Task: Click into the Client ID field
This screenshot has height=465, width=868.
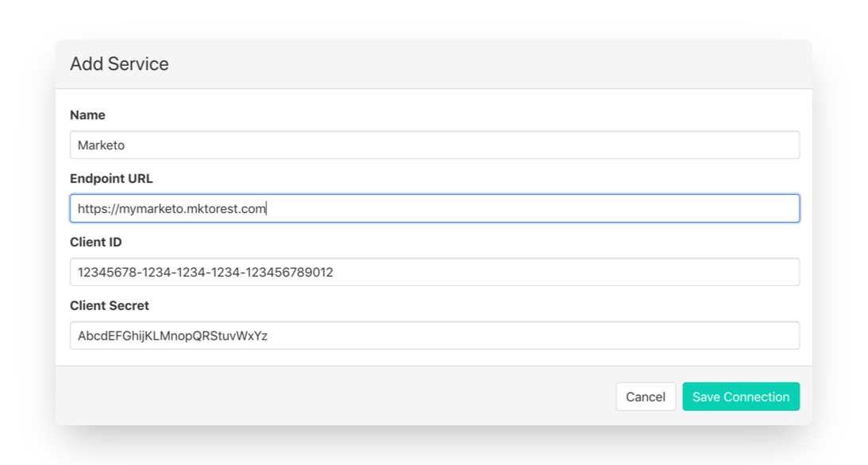Action: 434,273
